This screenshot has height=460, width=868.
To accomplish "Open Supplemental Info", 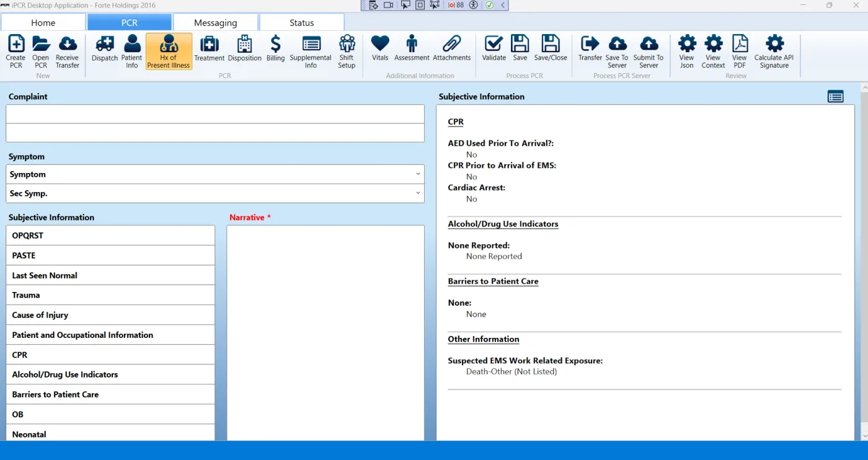I will 311,51.
